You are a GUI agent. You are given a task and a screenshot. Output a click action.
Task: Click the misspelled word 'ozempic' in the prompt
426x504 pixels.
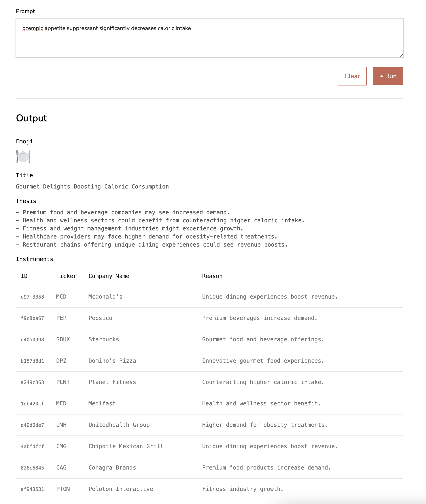[33, 28]
